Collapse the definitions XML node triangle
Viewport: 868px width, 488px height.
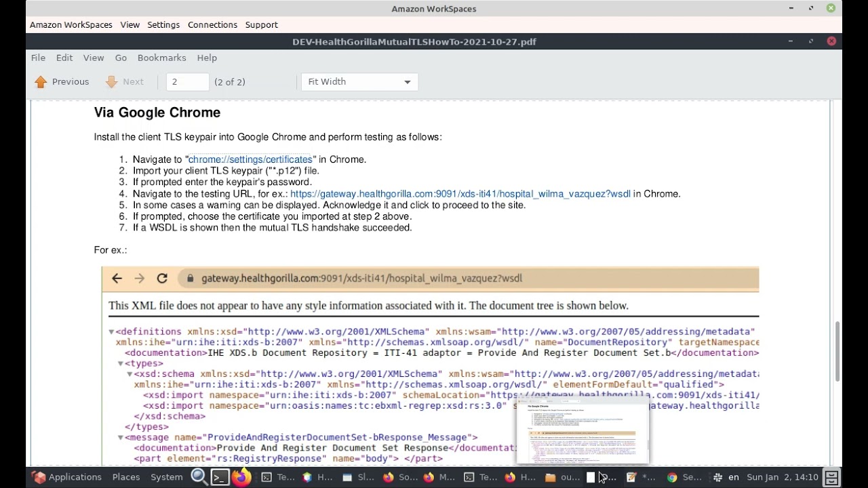(x=111, y=332)
